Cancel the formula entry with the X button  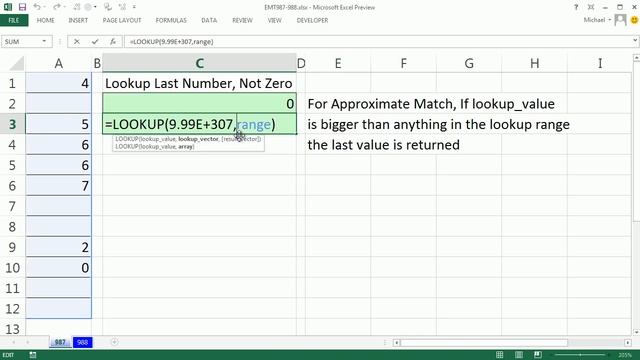pos(77,42)
